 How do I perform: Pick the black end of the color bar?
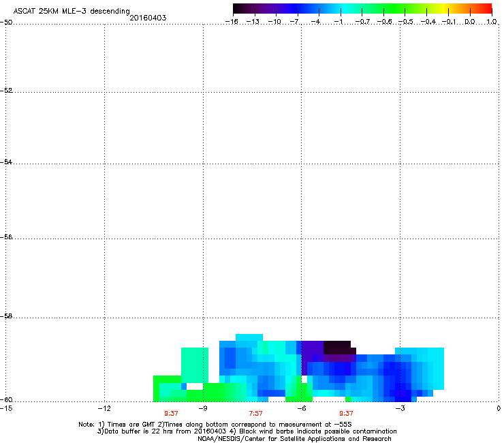[238, 9]
